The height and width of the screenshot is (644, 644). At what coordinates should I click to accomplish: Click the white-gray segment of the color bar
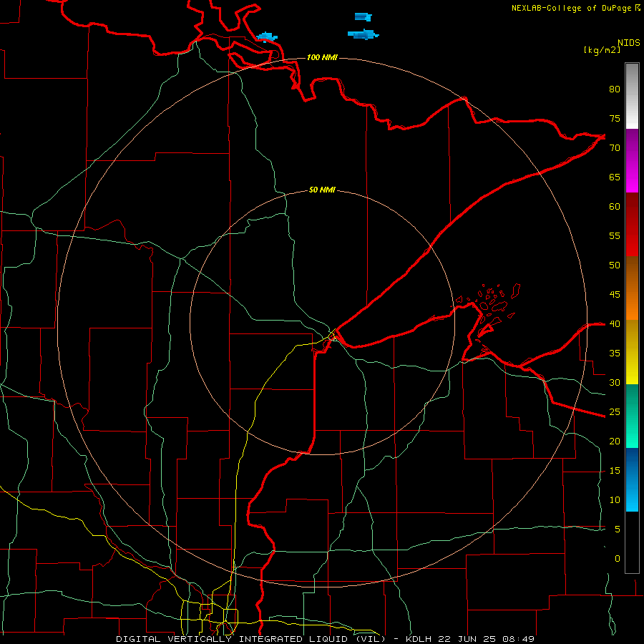click(x=632, y=96)
